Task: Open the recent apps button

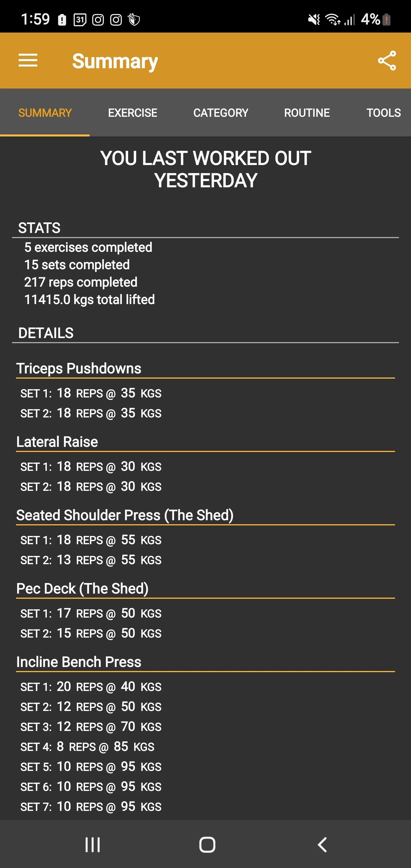Action: (x=92, y=844)
